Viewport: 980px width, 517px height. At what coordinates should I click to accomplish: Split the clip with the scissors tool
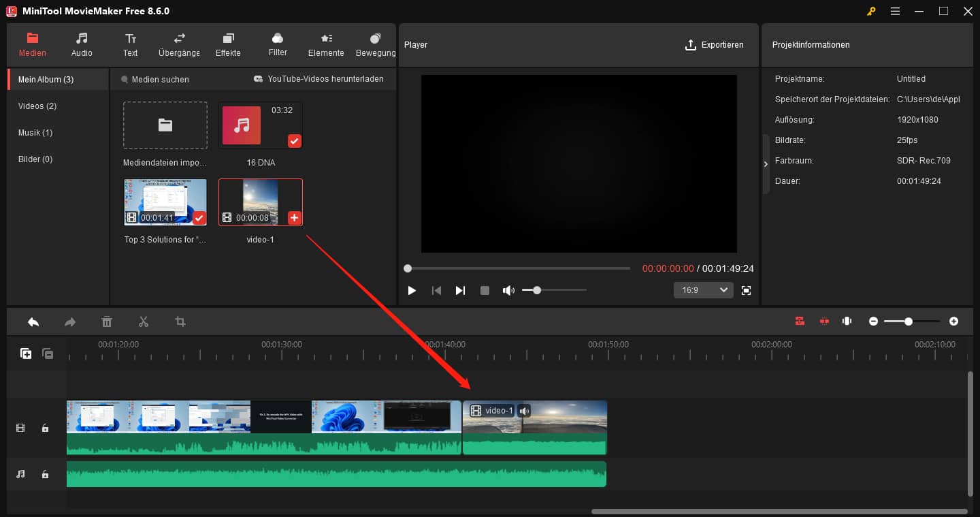pyautogui.click(x=143, y=321)
